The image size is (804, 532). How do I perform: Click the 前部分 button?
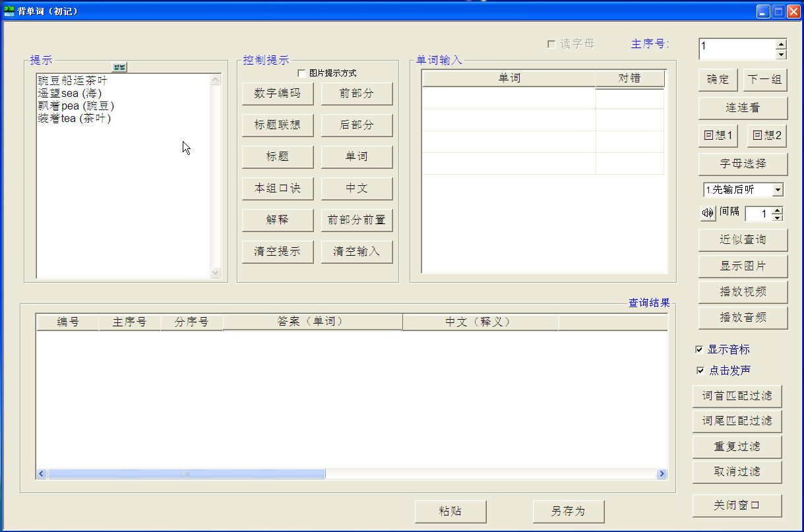357,94
